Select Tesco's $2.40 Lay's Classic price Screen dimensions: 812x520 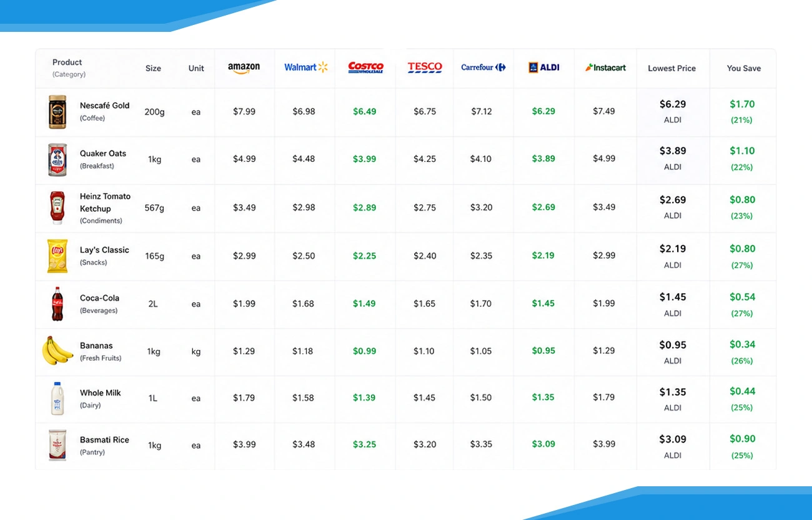[x=425, y=256]
